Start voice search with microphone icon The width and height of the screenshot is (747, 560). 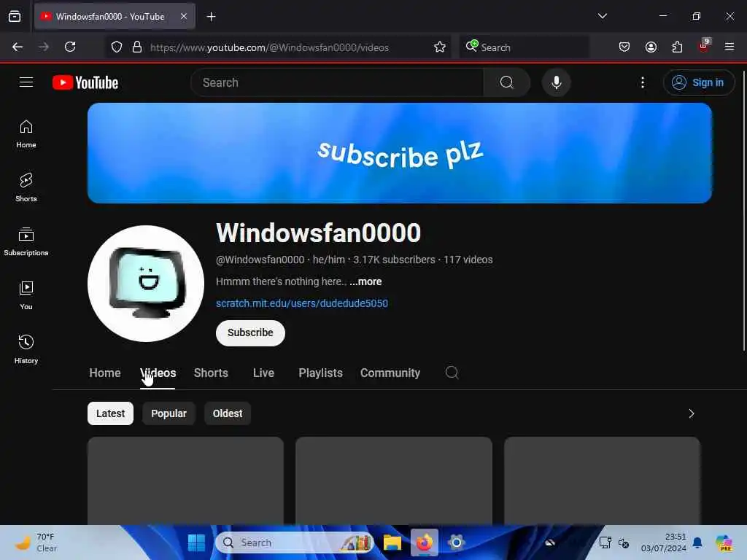[556, 82]
